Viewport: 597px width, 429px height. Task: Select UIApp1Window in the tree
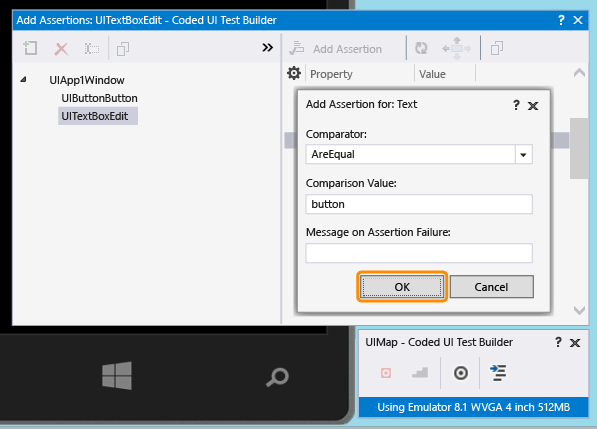(87, 80)
